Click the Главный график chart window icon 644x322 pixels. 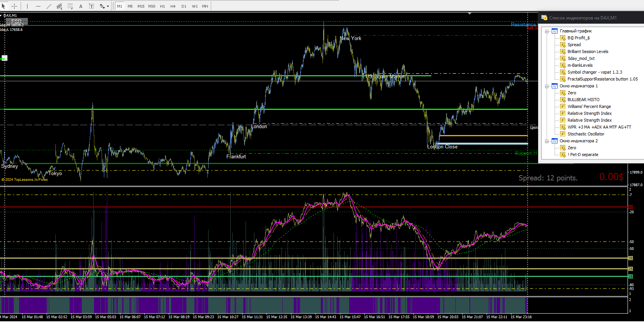(x=555, y=31)
